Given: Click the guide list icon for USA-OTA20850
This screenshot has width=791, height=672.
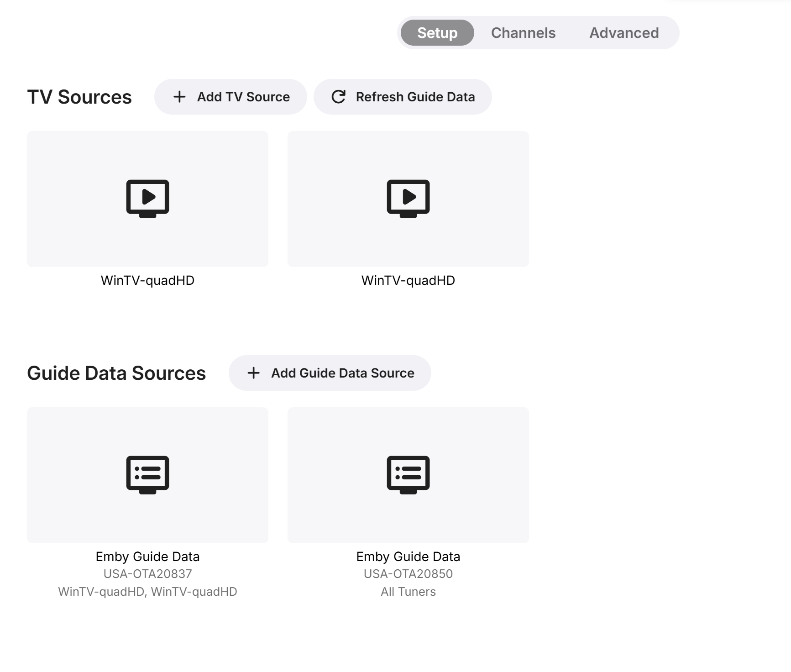Looking at the screenshot, I should pos(408,475).
